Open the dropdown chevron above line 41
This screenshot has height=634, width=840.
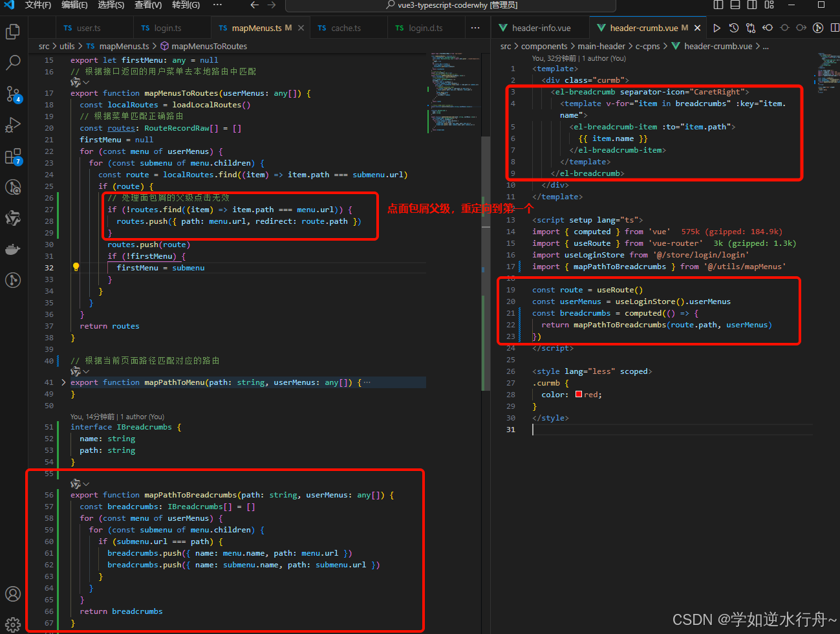click(86, 372)
